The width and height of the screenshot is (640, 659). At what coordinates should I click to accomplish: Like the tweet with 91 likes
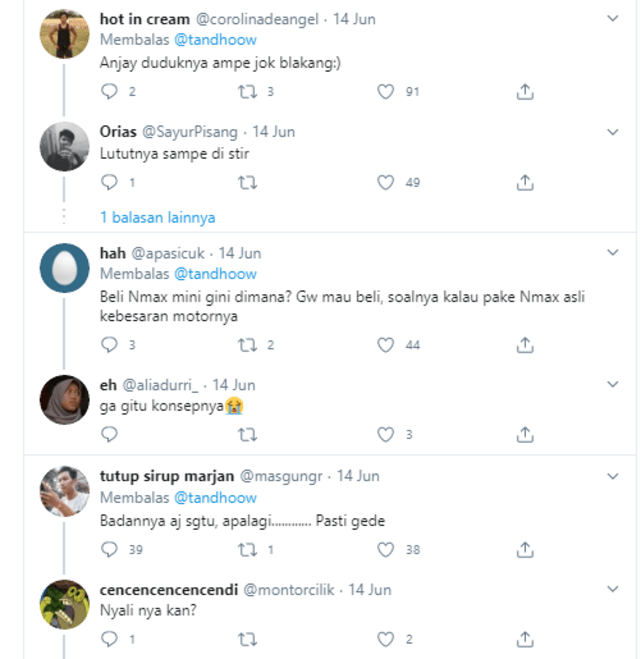[x=386, y=92]
